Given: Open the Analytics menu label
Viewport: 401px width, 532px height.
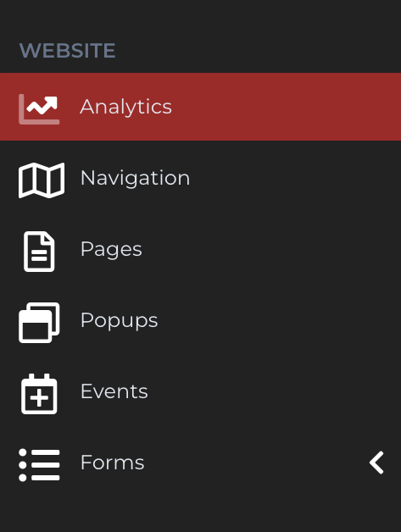Looking at the screenshot, I should click(x=125, y=107).
